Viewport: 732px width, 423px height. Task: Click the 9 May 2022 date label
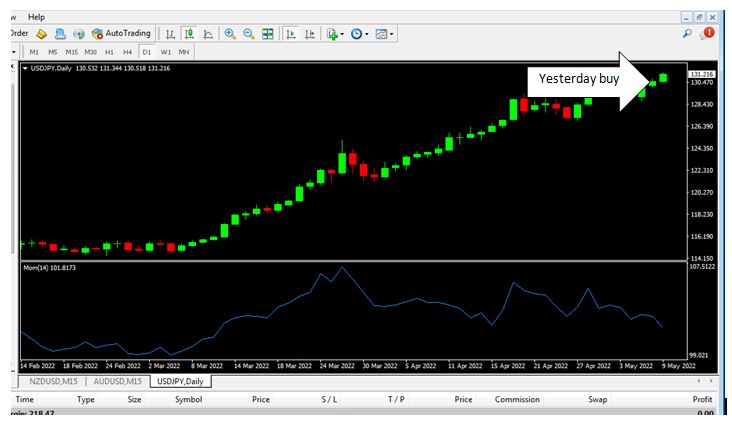[x=679, y=366]
